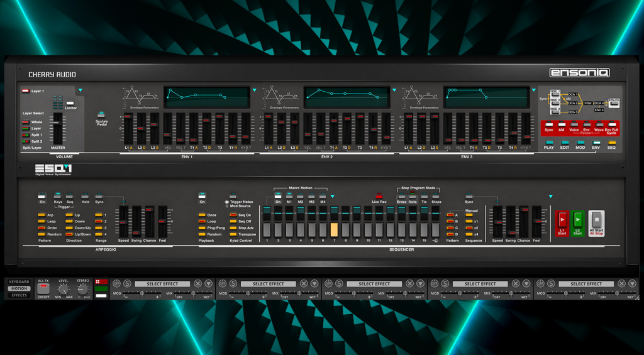Click the first effect slot's OFF power icon

point(116,283)
